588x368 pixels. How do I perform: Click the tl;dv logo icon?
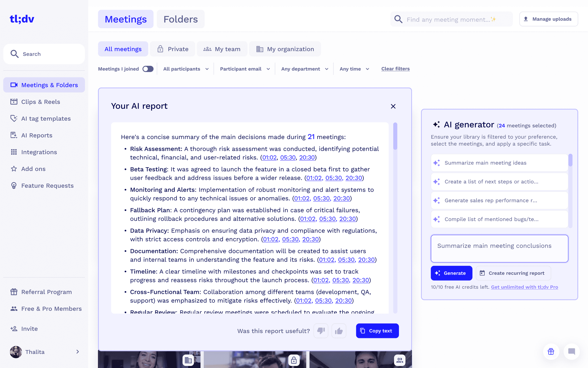tap(22, 18)
